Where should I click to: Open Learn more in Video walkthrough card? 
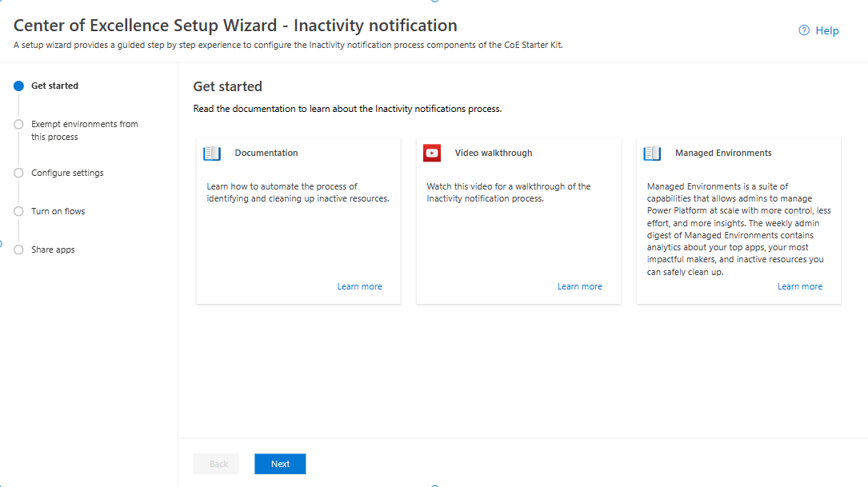[x=579, y=286]
